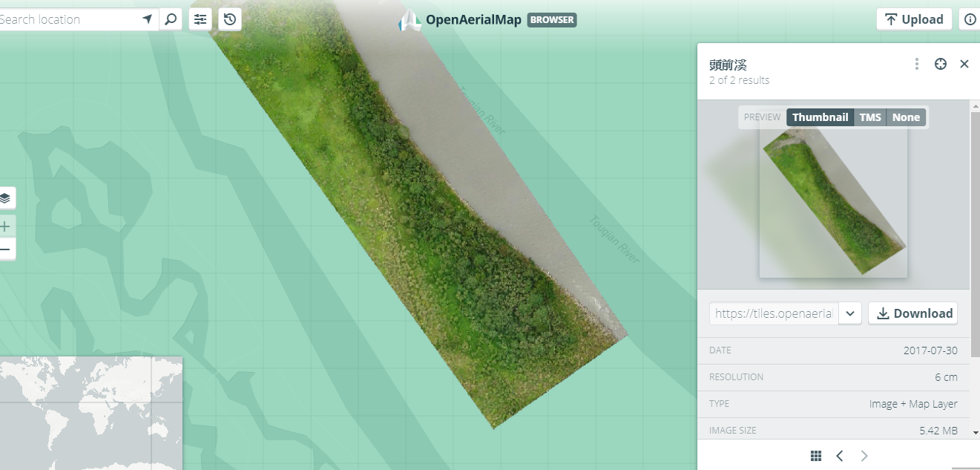Viewport: 980px width, 470px height.
Task: Click the IMAGE SIZE row label
Action: pos(733,431)
